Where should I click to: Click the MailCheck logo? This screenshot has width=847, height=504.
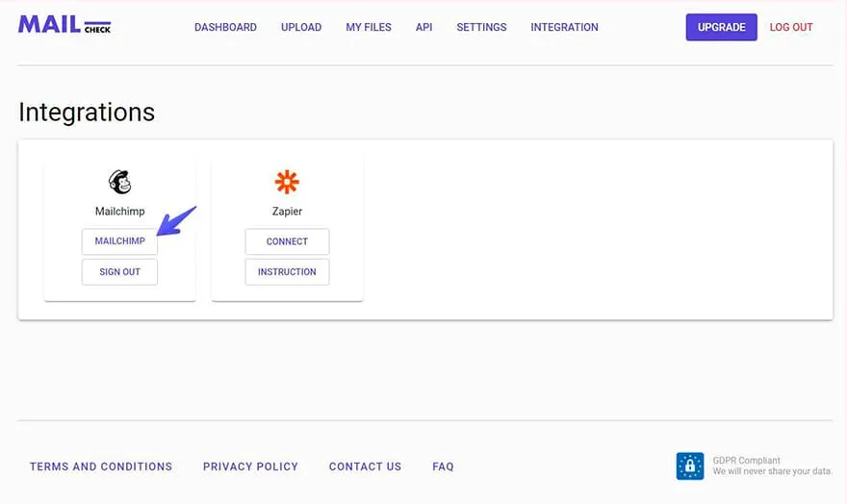[x=64, y=25]
